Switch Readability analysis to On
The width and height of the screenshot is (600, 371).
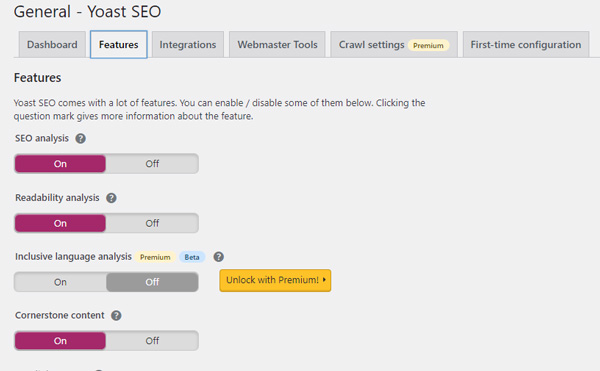(60, 223)
